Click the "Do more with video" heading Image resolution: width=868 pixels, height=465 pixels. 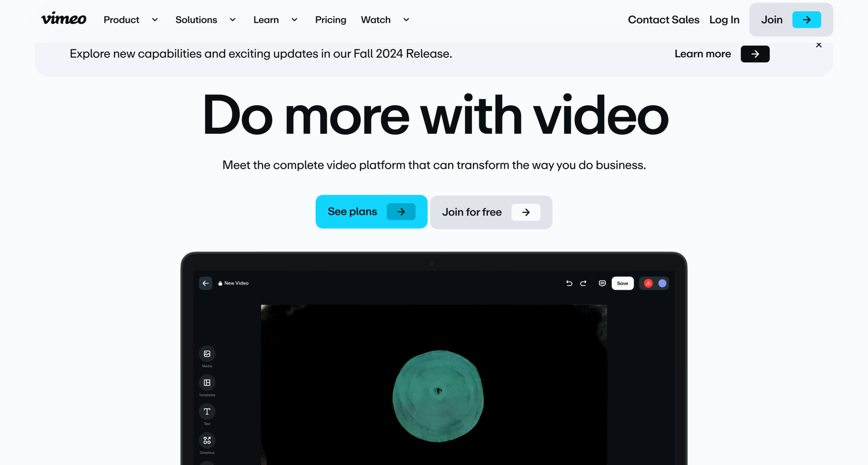coord(435,115)
